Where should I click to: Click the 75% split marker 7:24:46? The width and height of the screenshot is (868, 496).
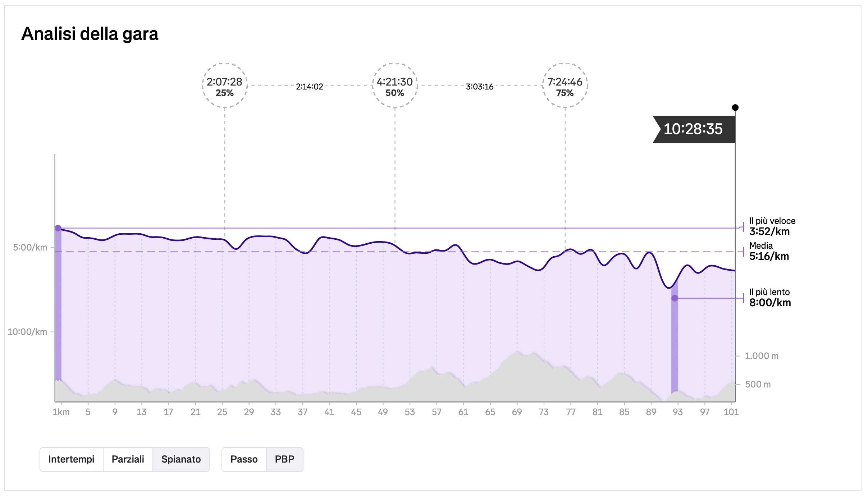tap(565, 86)
